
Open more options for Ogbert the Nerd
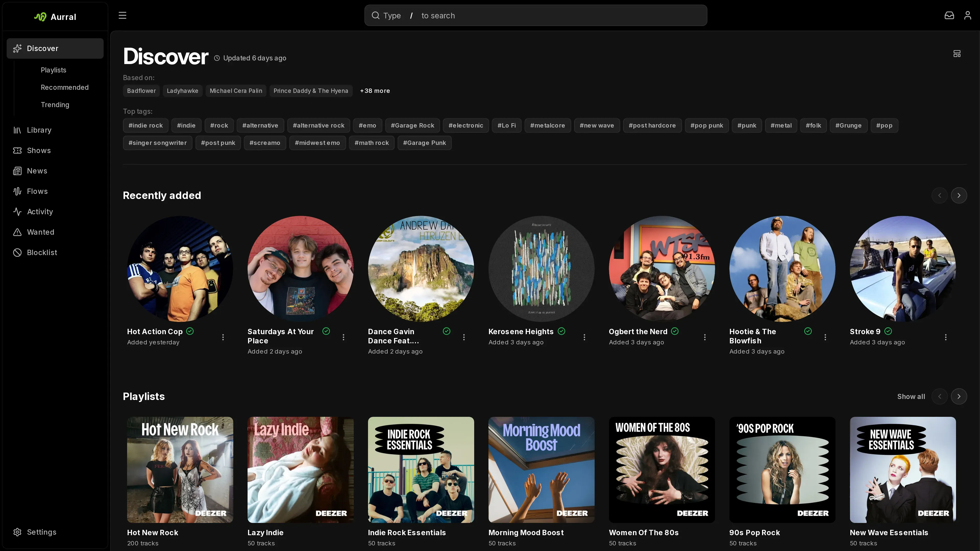[705, 337]
